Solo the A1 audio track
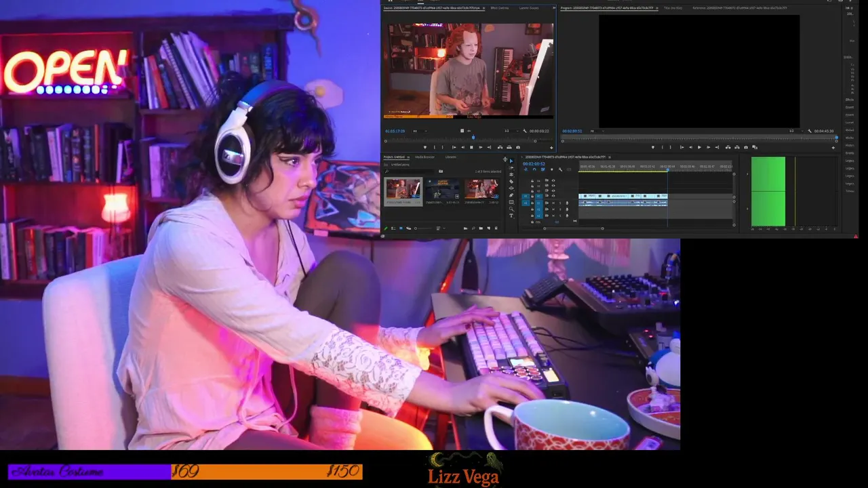The width and height of the screenshot is (868, 488). coord(560,203)
